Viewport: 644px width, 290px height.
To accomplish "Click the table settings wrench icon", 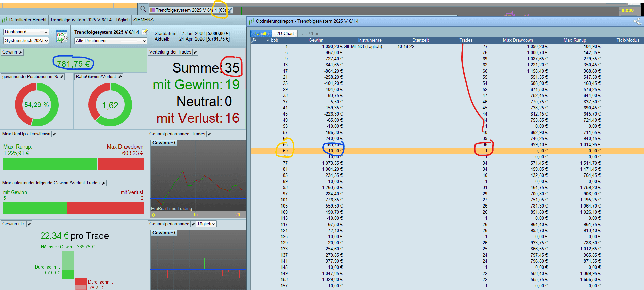I will tap(253, 40).
